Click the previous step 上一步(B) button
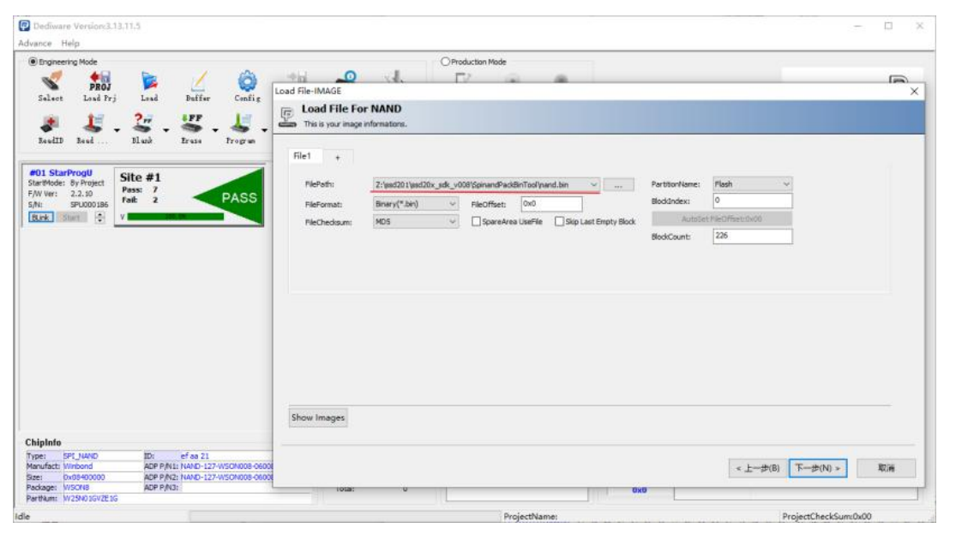The height and width of the screenshot is (540, 980). (x=757, y=468)
